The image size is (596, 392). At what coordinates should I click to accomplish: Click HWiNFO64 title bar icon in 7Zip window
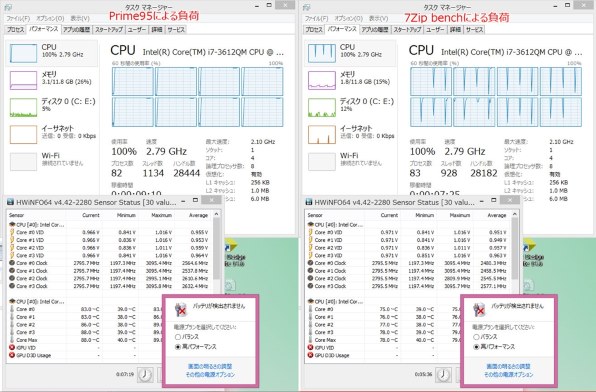[x=309, y=202]
